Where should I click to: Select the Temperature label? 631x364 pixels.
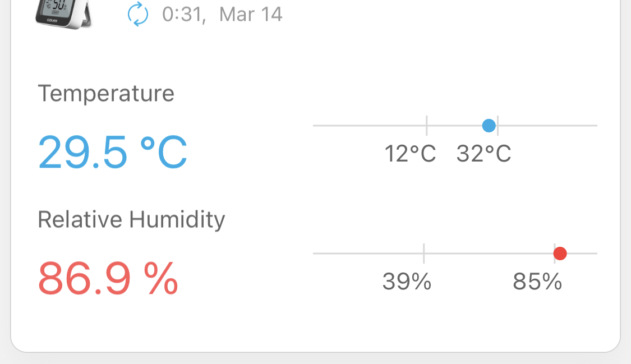point(106,93)
